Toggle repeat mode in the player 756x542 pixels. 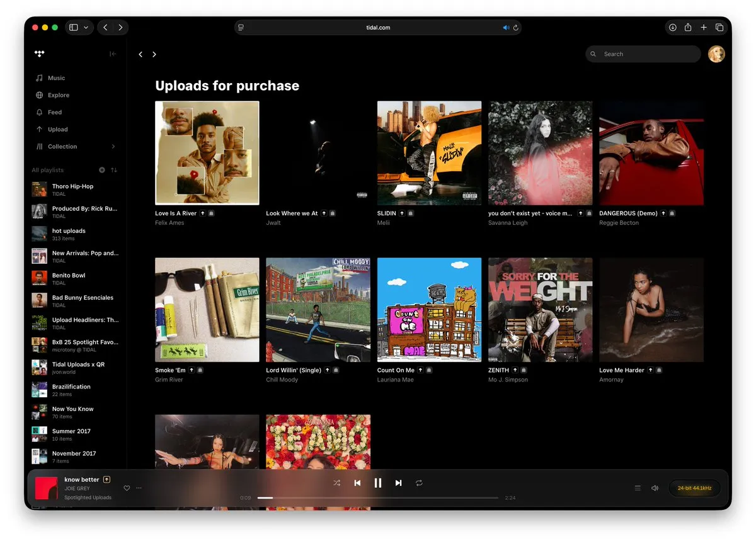tap(418, 483)
